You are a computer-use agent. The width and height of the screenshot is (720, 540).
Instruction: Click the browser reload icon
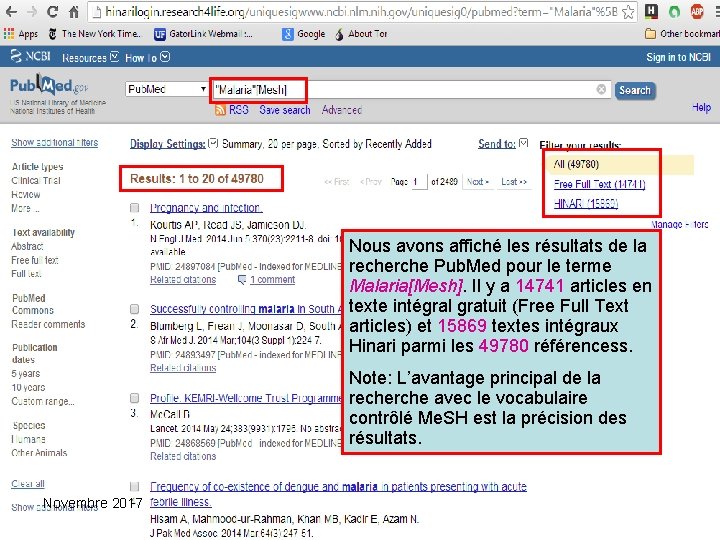tap(52, 12)
